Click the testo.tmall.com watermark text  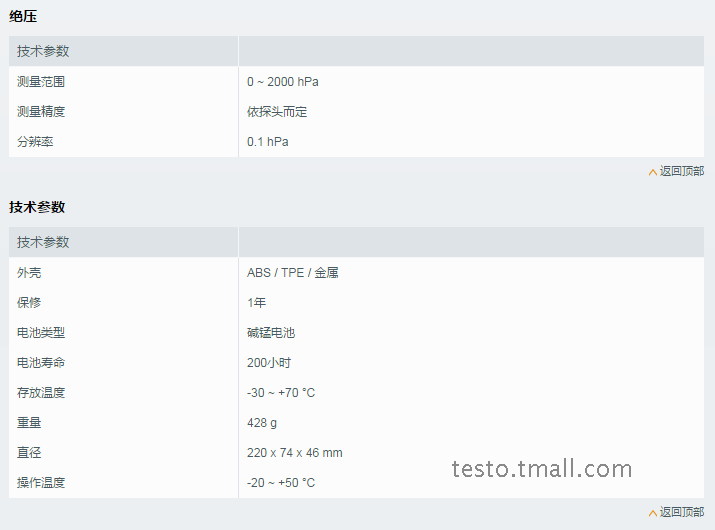[542, 469]
